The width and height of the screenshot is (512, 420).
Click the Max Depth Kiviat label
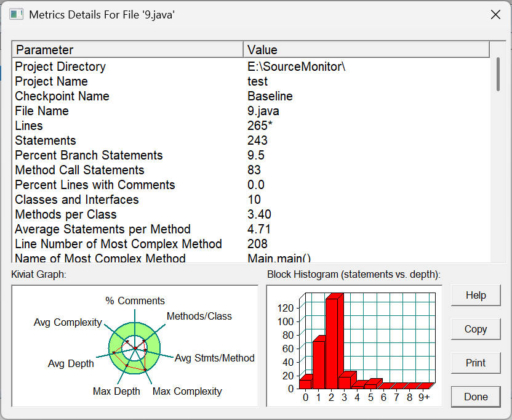[116, 391]
